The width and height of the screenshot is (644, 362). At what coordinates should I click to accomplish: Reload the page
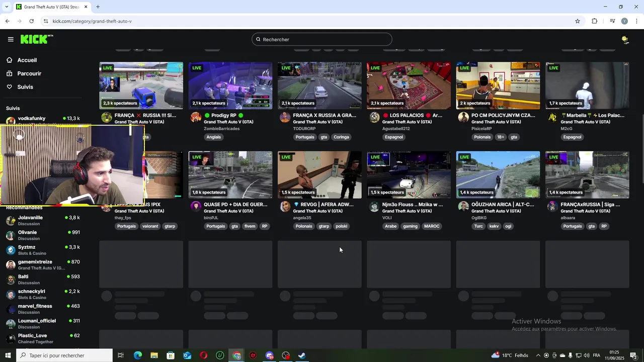coord(31,21)
